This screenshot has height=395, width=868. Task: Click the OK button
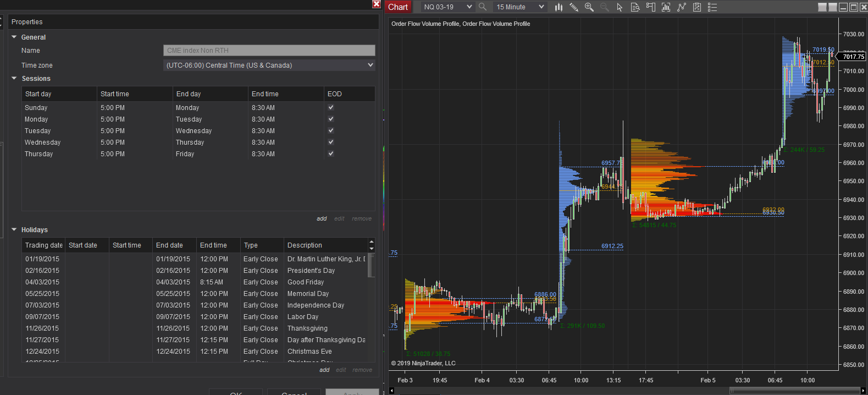tap(236, 392)
